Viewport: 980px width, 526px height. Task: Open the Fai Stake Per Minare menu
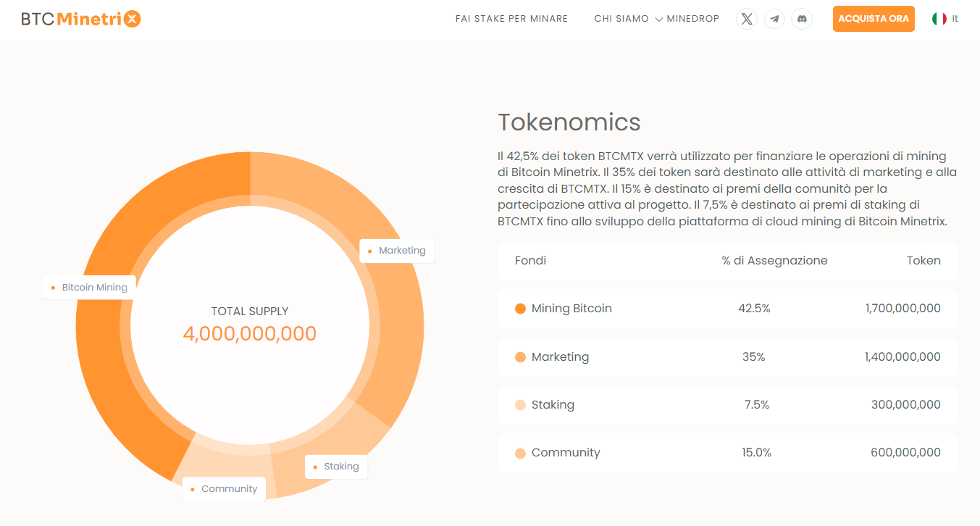point(511,19)
